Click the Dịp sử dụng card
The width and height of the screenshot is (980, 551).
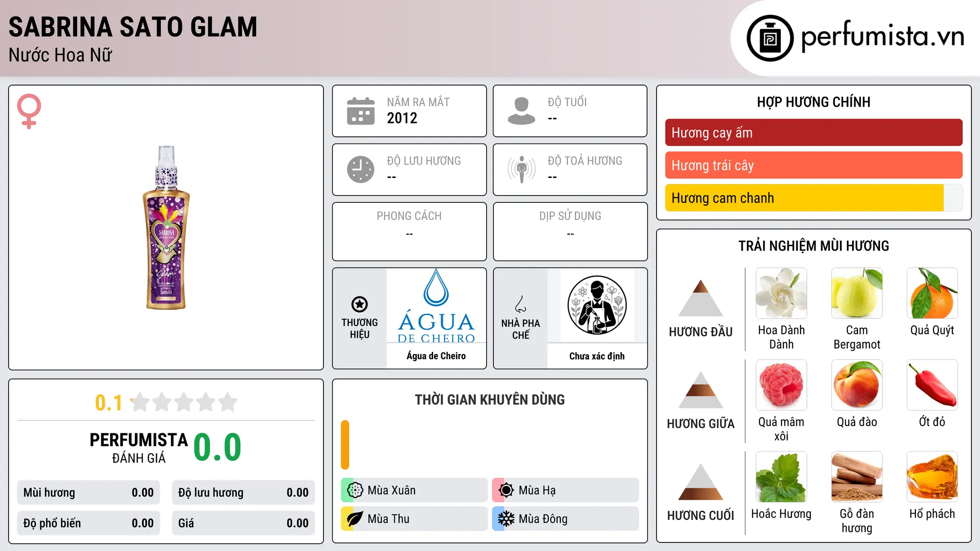click(570, 231)
